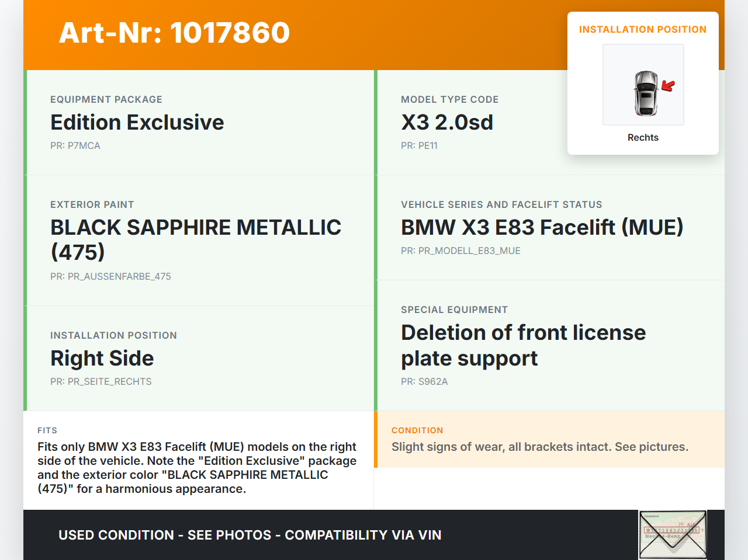Viewport: 748px width, 560px height.
Task: Click the PR: PR_SEITE_RECHTS code
Action: coord(101,382)
